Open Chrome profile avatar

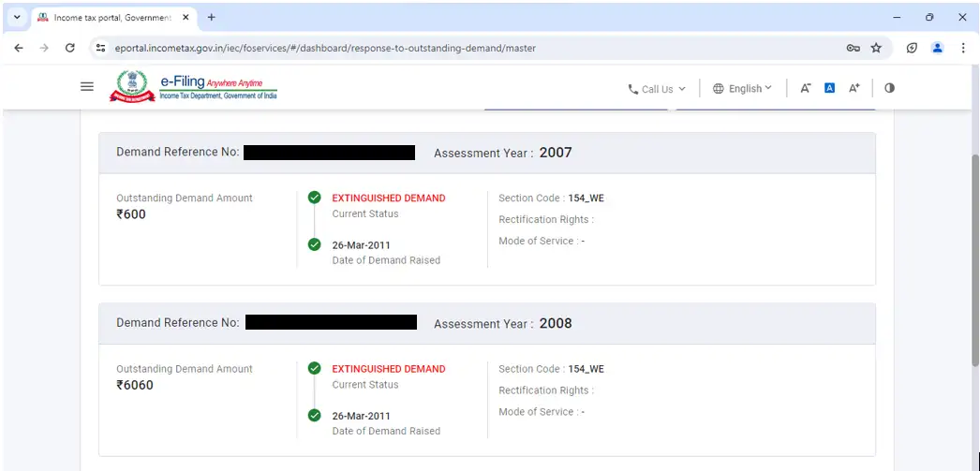937,48
